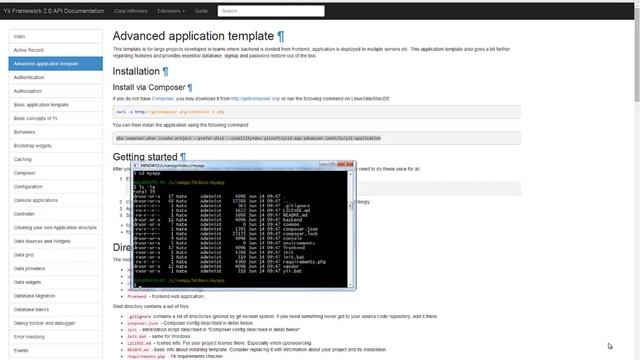Click the .gitignore code label in the file list
640x360 pixels.
point(139,316)
